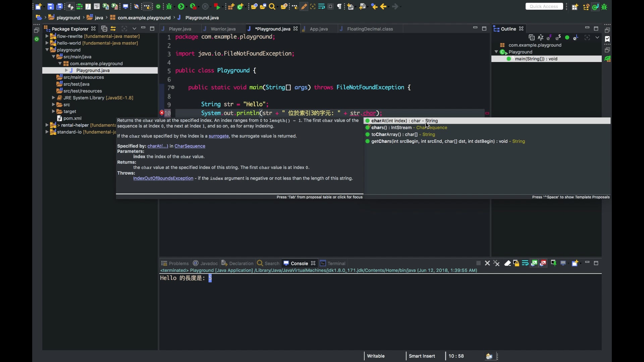Launch the application in Debug mode
644x362 pixels.
pyautogui.click(x=169, y=6)
